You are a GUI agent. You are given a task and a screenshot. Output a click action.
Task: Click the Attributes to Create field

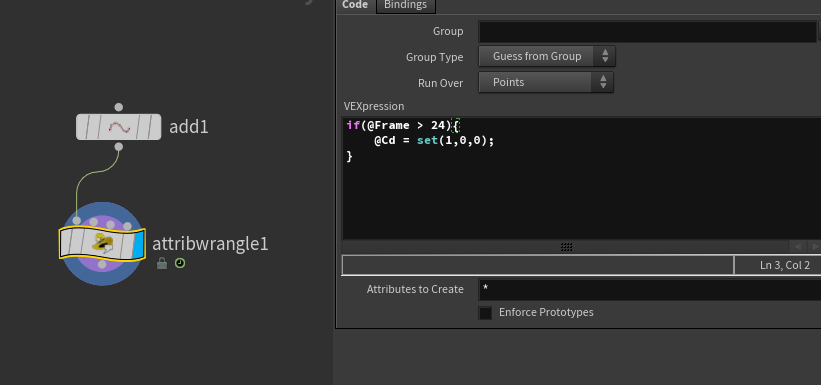coord(650,289)
